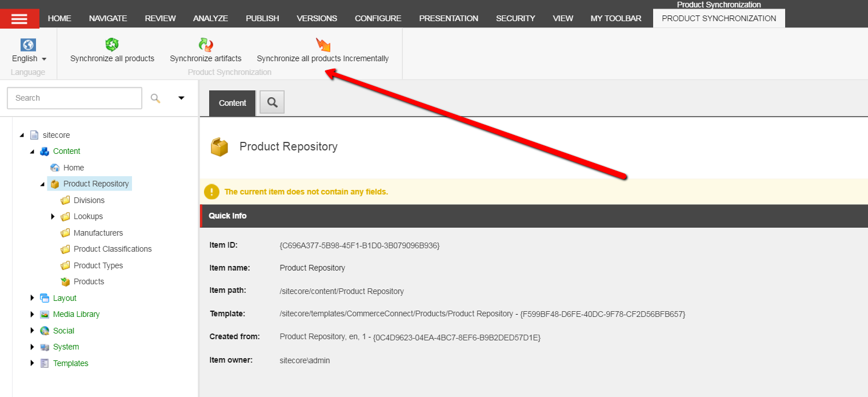Open the search tab with magnifier icon

coord(272,102)
